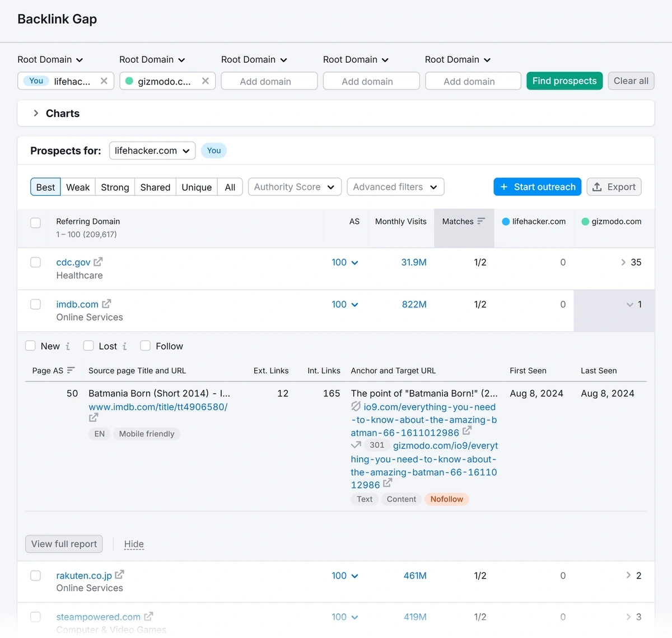Click the Page AS sort icon
This screenshot has height=638, width=672.
click(71, 370)
